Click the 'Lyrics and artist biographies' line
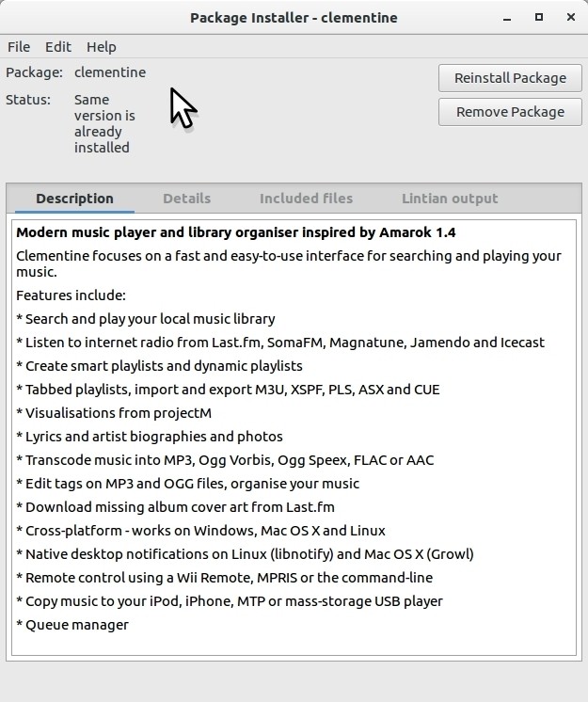This screenshot has height=702, width=588. point(150,437)
